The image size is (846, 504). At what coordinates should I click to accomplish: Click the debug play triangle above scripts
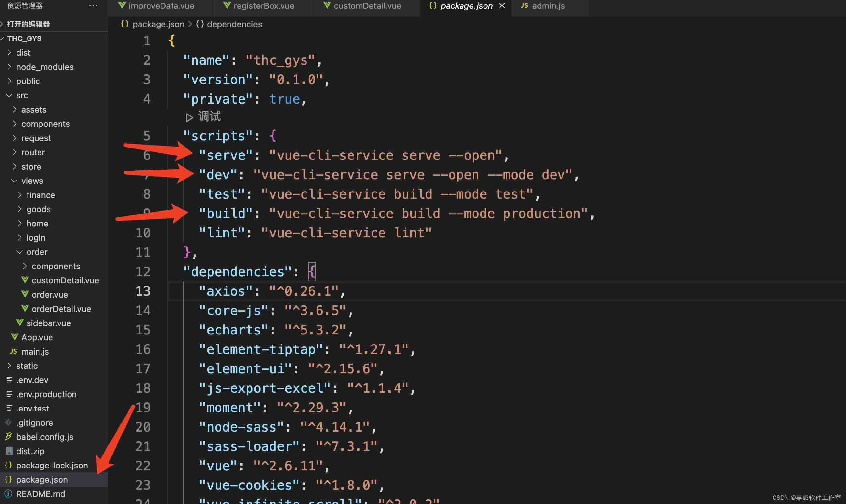(189, 117)
